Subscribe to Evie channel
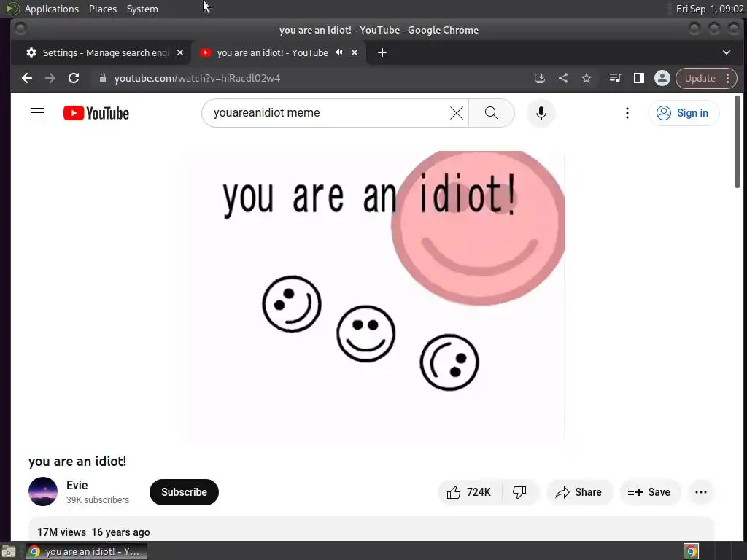The width and height of the screenshot is (747, 560). [x=184, y=492]
